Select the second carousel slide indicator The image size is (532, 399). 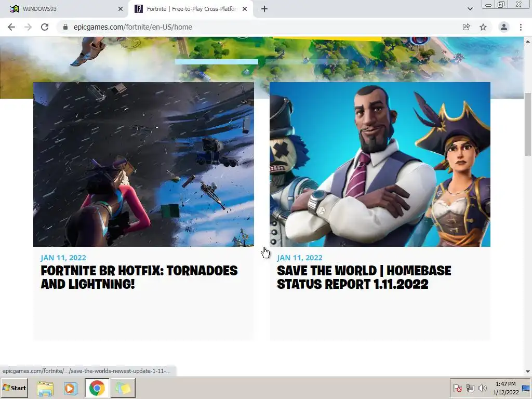[x=307, y=62]
